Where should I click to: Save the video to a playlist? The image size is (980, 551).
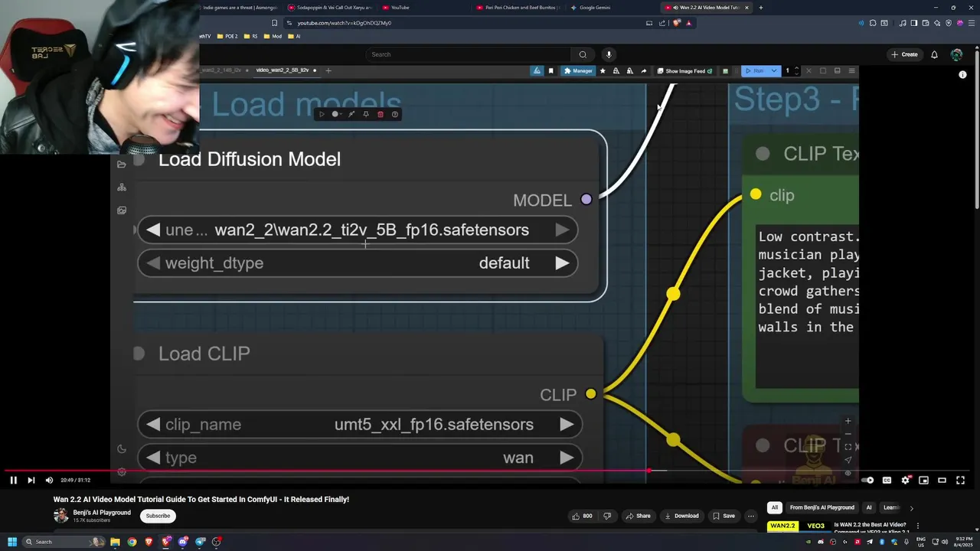[724, 516]
